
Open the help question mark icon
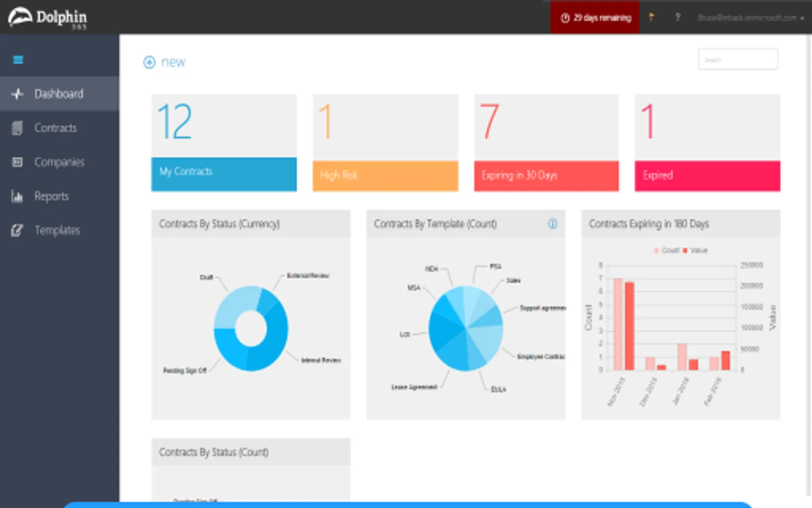[x=678, y=17]
